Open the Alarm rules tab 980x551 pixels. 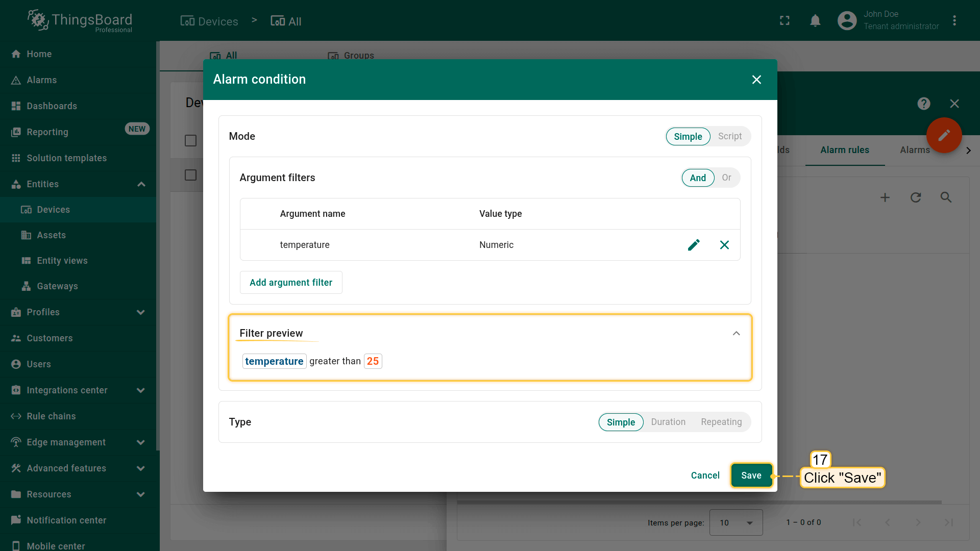click(x=844, y=150)
